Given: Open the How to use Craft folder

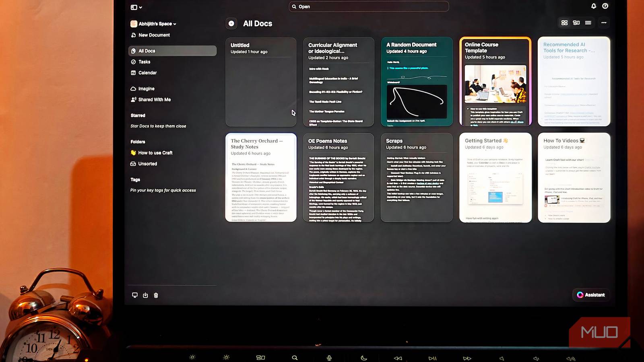Looking at the screenshot, I should pyautogui.click(x=155, y=152).
